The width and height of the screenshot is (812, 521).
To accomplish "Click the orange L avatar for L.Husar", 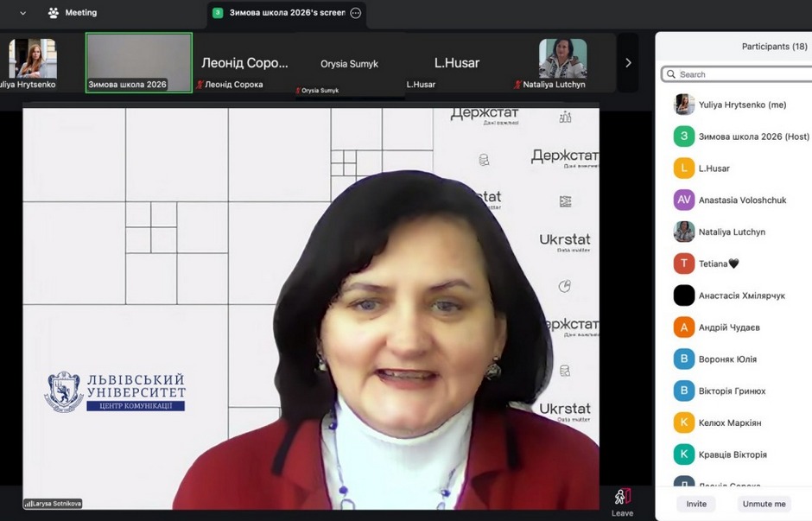I will pyautogui.click(x=684, y=168).
